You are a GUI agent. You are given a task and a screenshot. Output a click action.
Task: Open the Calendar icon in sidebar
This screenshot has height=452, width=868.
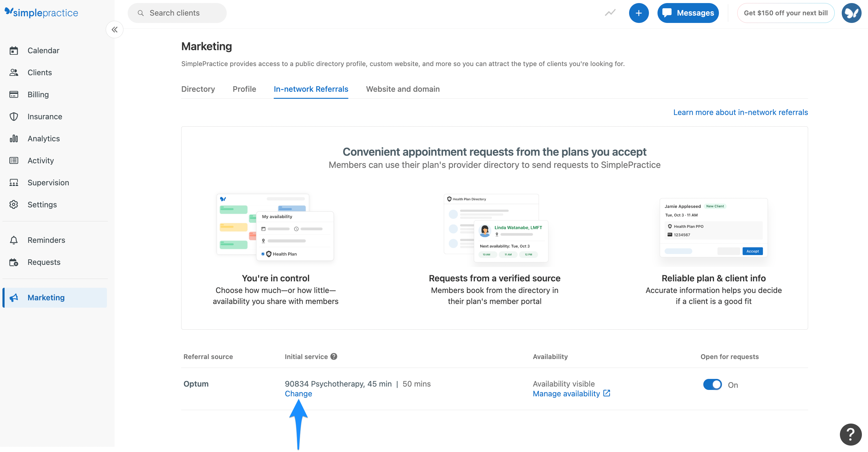coord(14,50)
